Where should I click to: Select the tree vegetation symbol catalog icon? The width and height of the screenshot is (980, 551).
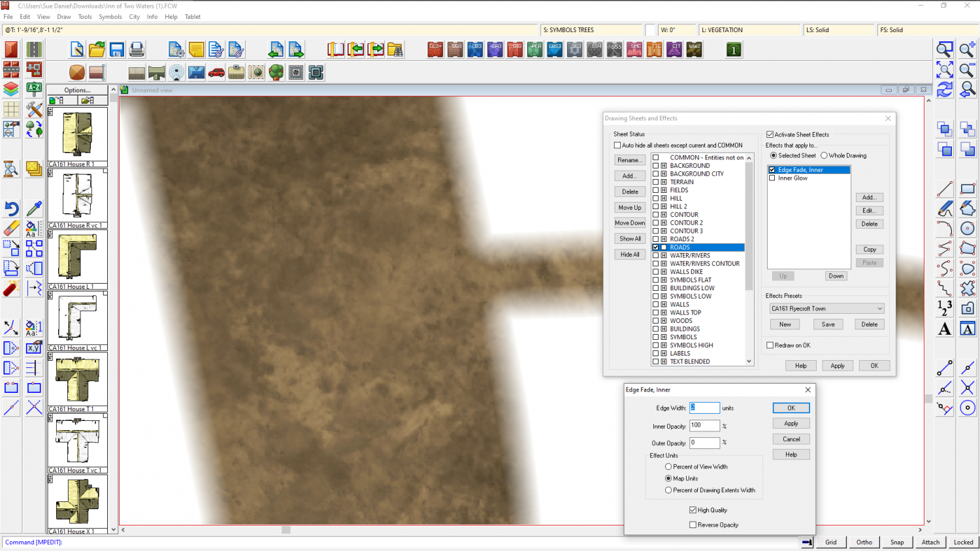pyautogui.click(x=276, y=73)
